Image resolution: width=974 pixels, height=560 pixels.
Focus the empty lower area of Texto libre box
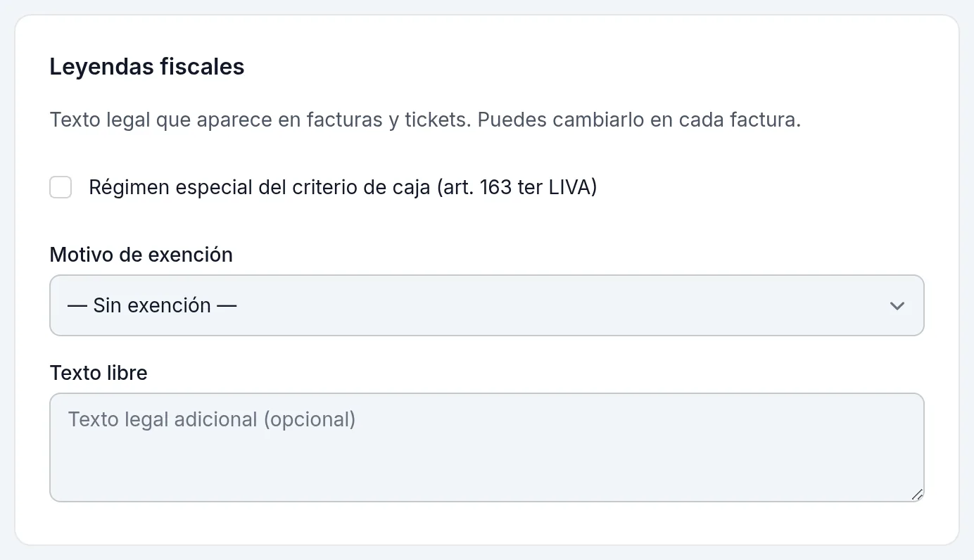click(x=487, y=468)
